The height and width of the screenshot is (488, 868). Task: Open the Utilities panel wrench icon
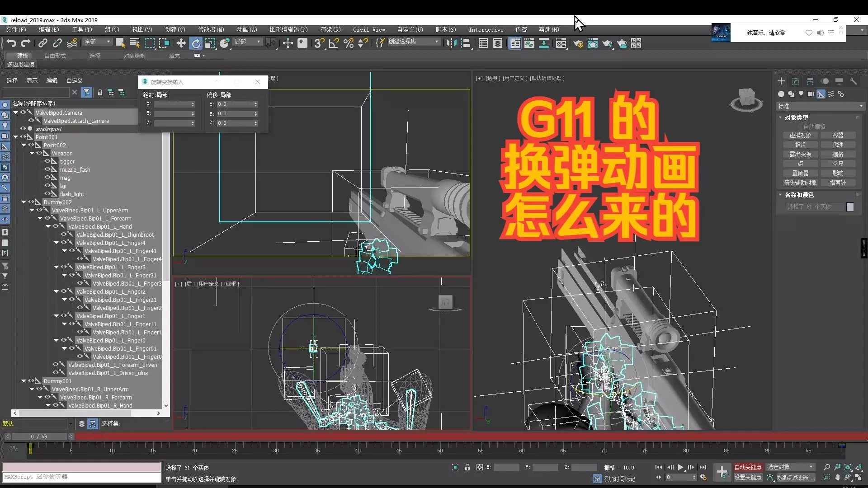854,81
